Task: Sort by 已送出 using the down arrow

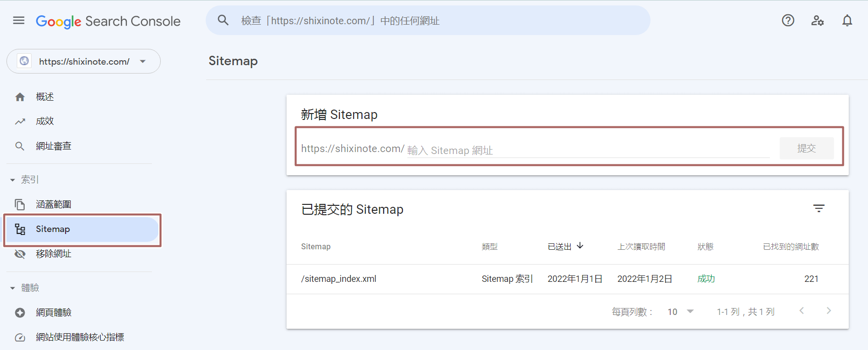Action: 580,246
